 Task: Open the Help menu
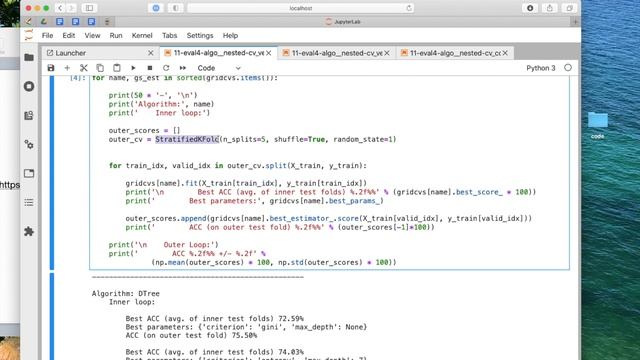[x=230, y=36]
